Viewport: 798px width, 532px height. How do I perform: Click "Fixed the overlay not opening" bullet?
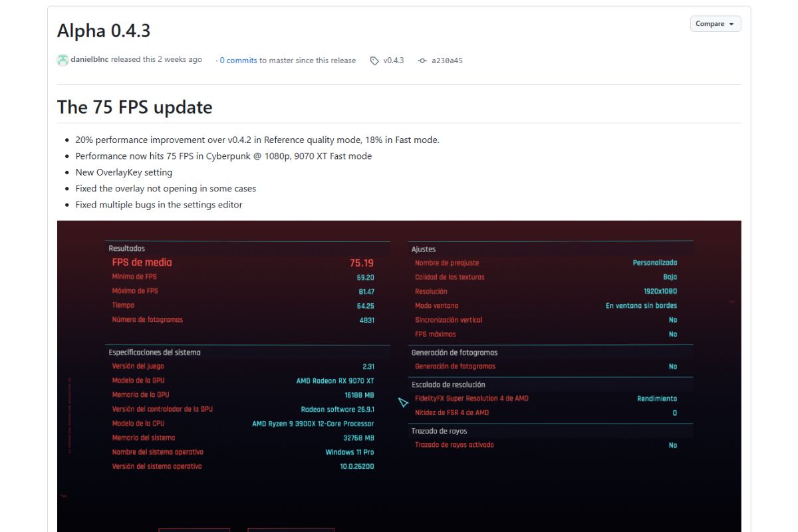click(166, 189)
